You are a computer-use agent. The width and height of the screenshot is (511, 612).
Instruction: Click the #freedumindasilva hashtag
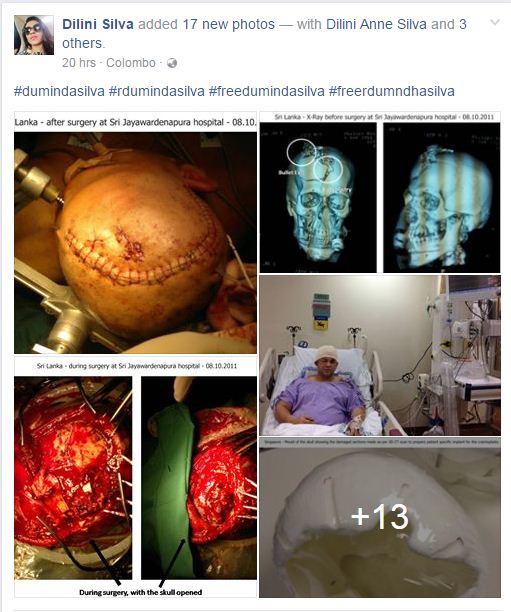click(x=267, y=91)
